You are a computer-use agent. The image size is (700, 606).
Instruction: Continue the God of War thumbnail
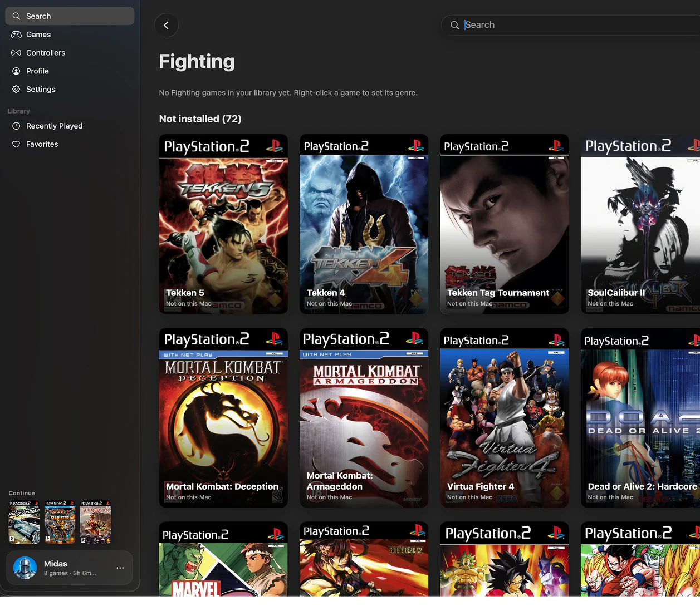pos(95,522)
